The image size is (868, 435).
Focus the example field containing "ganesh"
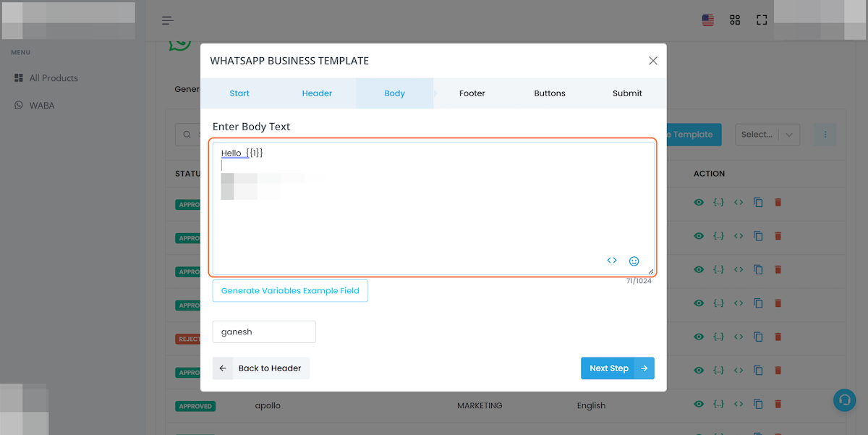point(264,332)
